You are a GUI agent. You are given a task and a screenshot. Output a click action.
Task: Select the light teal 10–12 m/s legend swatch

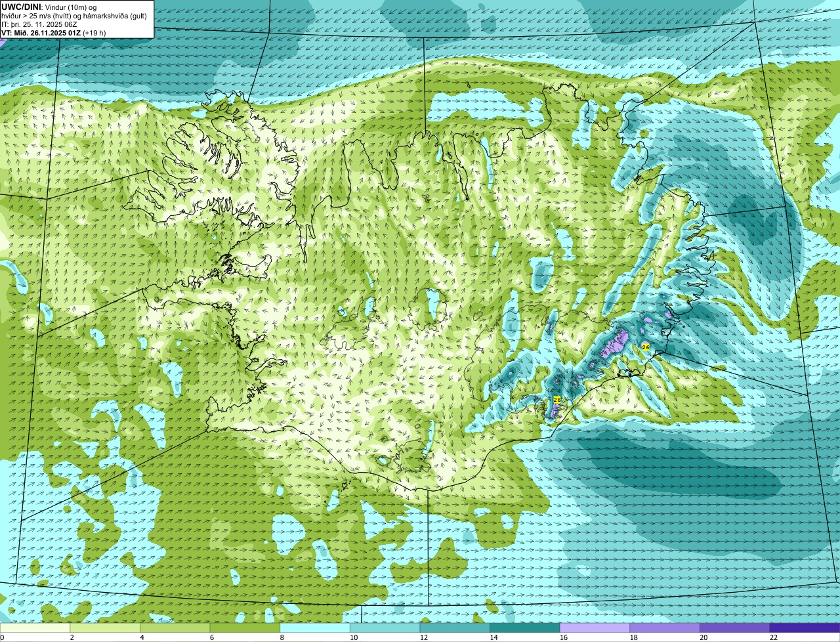click(x=385, y=628)
